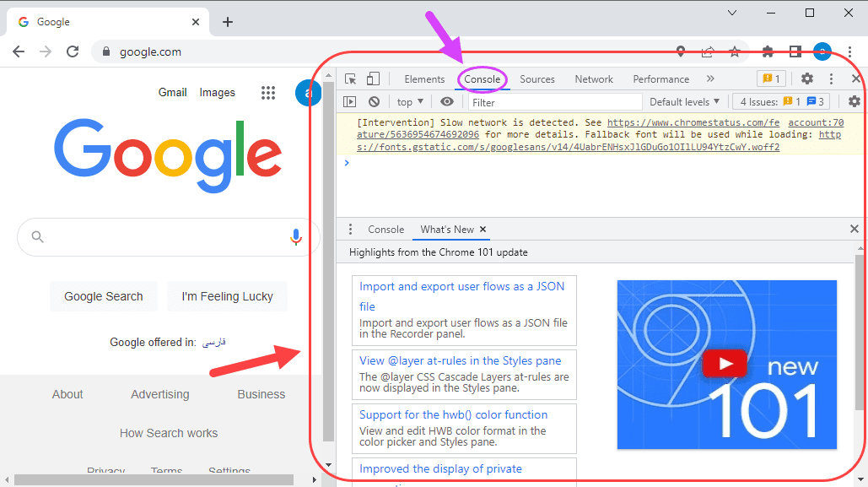Close the What's New tab

[x=483, y=230]
